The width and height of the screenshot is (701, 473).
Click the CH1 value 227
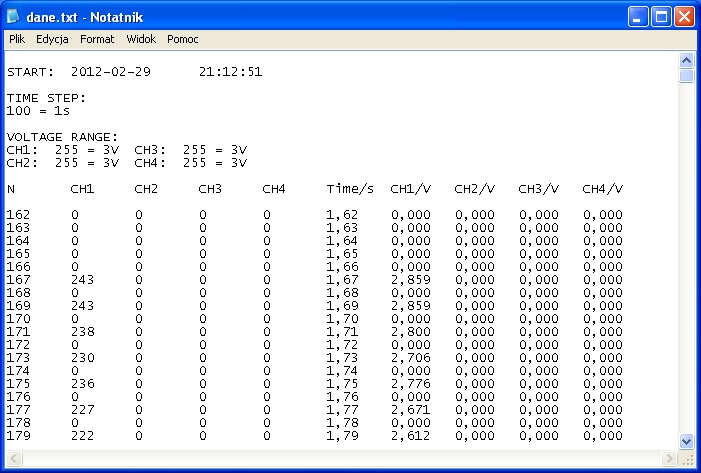[x=83, y=410]
